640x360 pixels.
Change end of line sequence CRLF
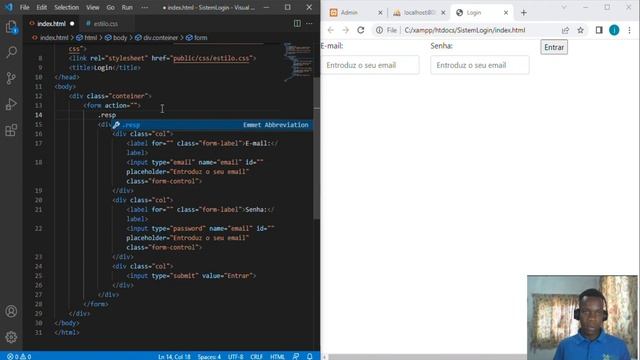tap(256, 356)
